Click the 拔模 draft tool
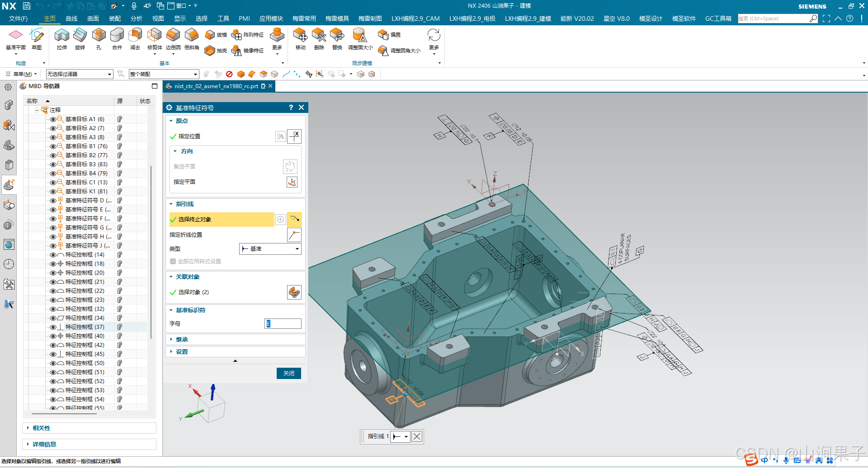The image size is (868, 468). pos(216,35)
